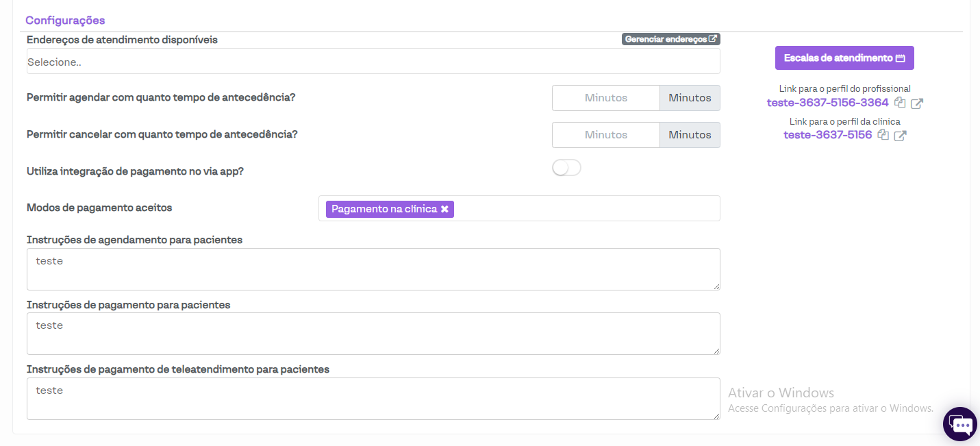Click the teleatendimento payment instructions textarea
980x446 pixels.
point(373,399)
